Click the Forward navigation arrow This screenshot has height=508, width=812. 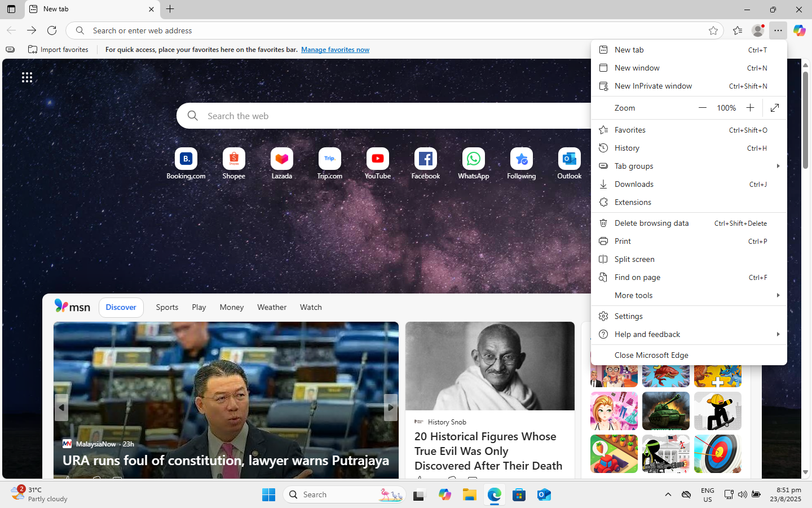tap(32, 30)
